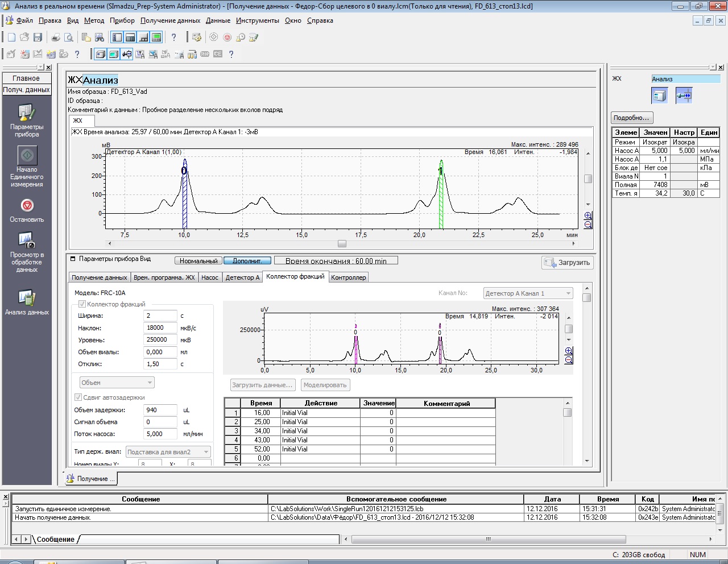Click the Подробно... button
Screen dimensions: 728x564
[x=631, y=118]
